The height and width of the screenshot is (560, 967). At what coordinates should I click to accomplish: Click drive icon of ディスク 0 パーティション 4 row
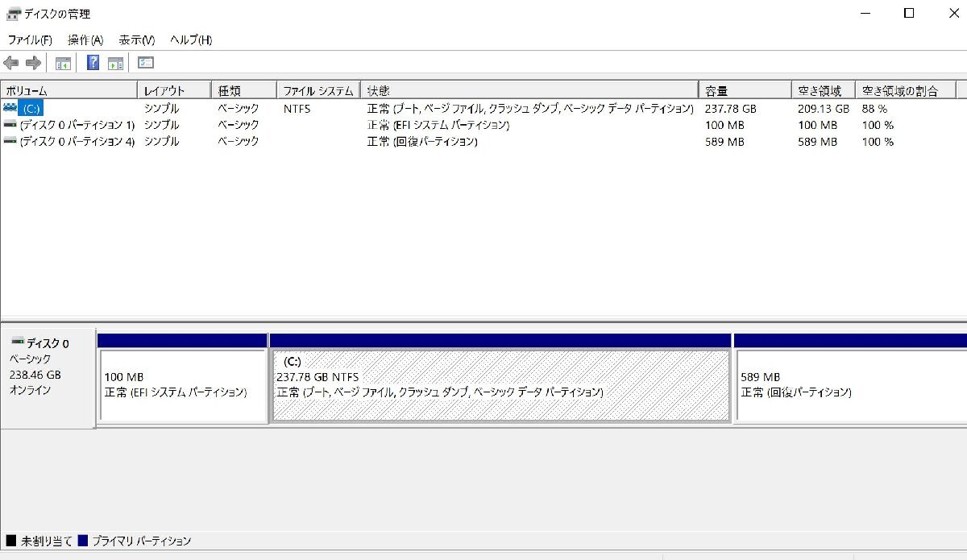click(10, 141)
